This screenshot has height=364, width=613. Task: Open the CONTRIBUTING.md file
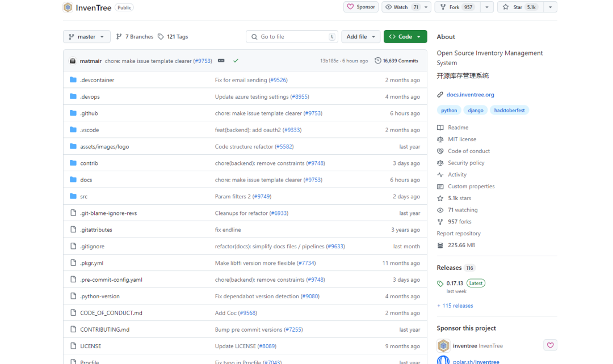105,329
